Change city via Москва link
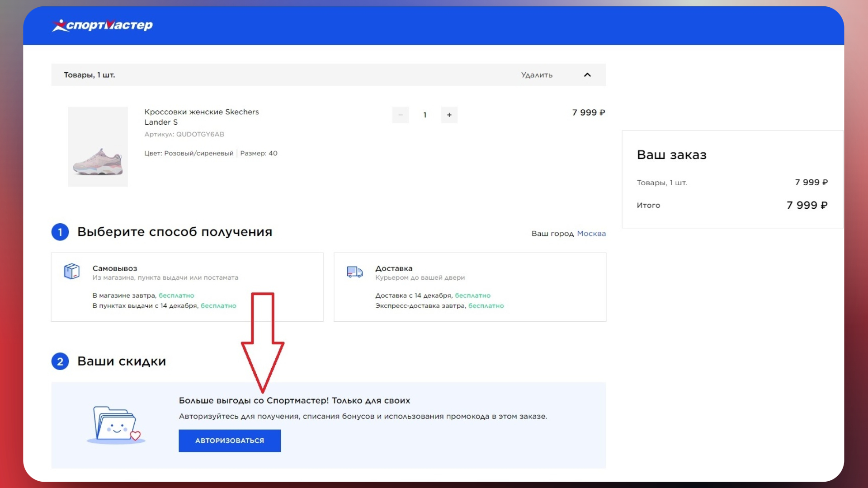The image size is (868, 488). (x=591, y=234)
